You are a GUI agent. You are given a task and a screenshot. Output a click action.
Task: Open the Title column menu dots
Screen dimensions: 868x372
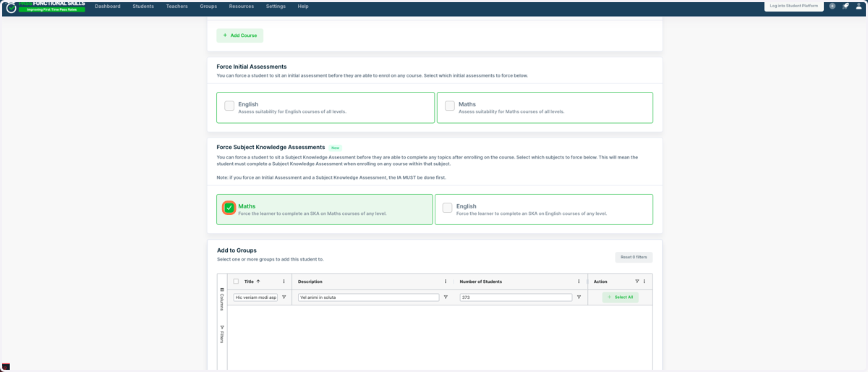pyautogui.click(x=284, y=282)
